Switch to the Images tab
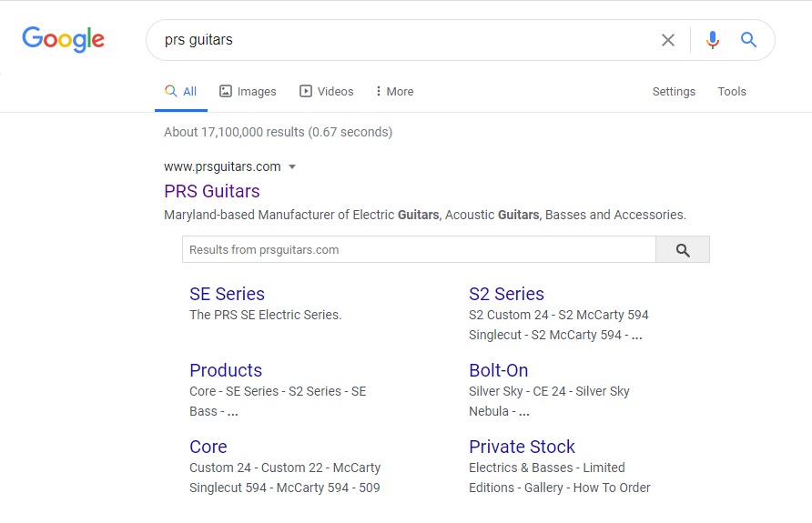Image resolution: width=812 pixels, height=523 pixels. [x=248, y=92]
